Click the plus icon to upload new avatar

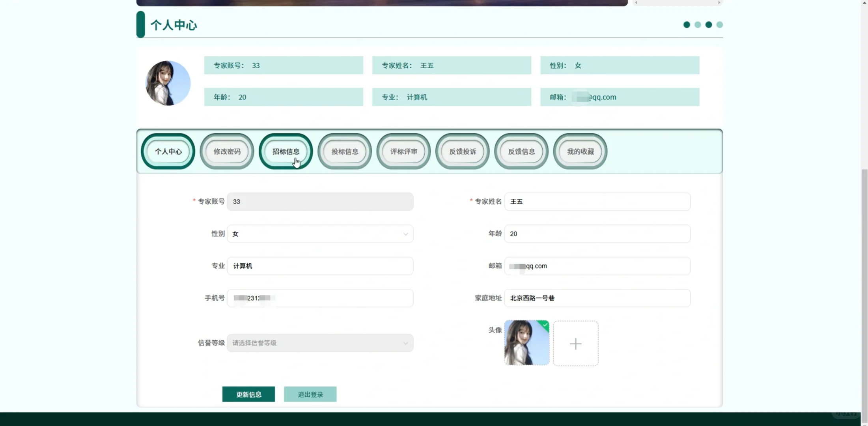coord(575,343)
